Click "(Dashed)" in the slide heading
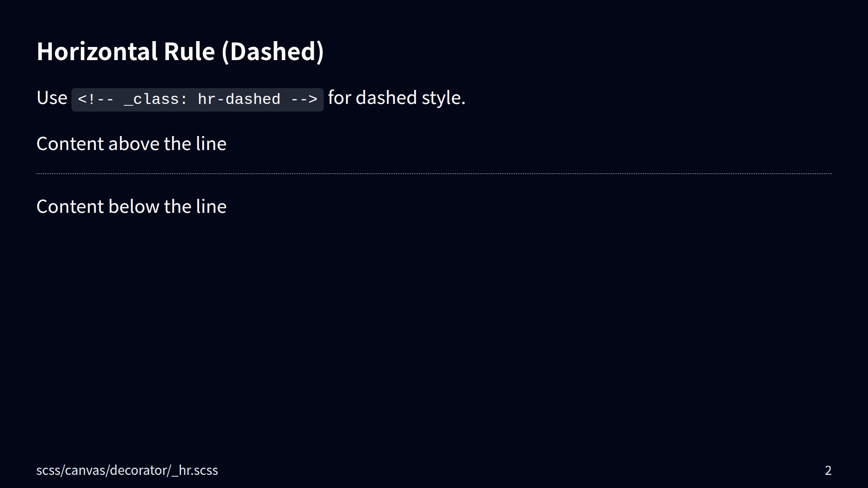Image resolution: width=868 pixels, height=488 pixels. point(273,52)
